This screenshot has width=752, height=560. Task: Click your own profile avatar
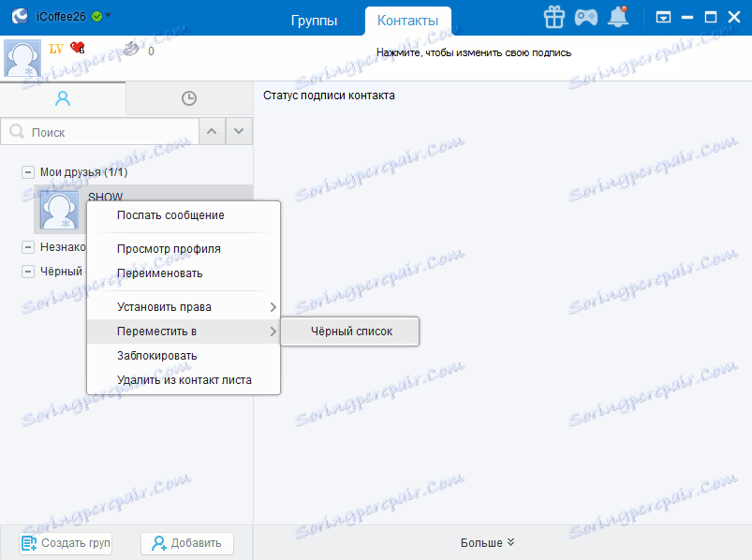click(x=22, y=58)
